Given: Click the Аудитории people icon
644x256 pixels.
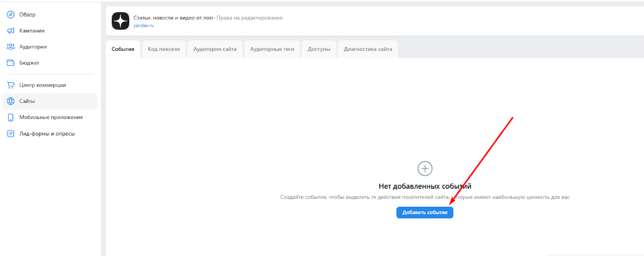Looking at the screenshot, I should click(11, 47).
